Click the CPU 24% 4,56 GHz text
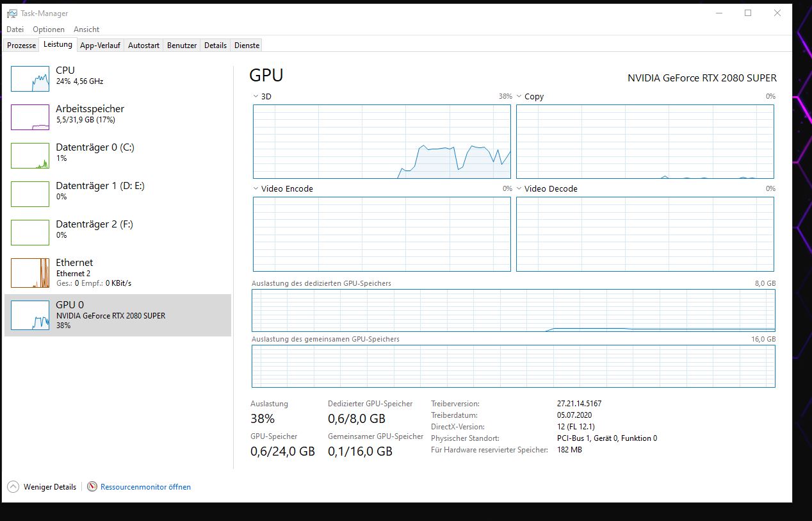This screenshot has width=812, height=521. [x=79, y=81]
